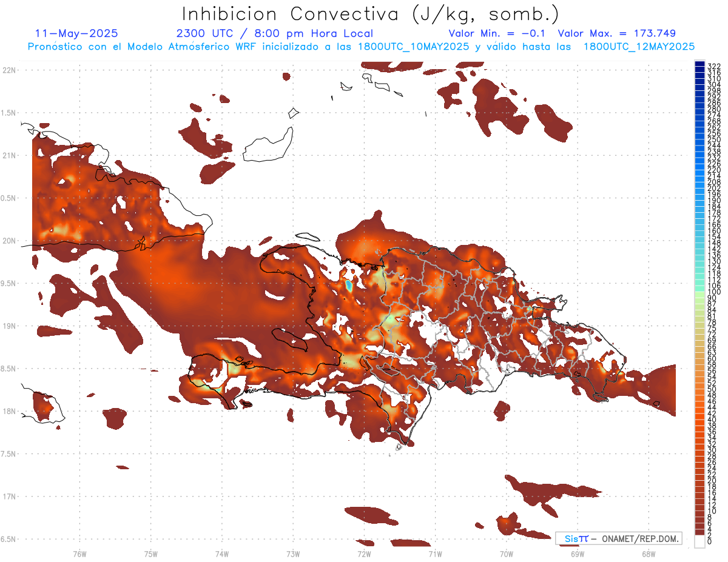The image size is (728, 562).
Task: Click the "20N" latitude label
Action: (9, 241)
